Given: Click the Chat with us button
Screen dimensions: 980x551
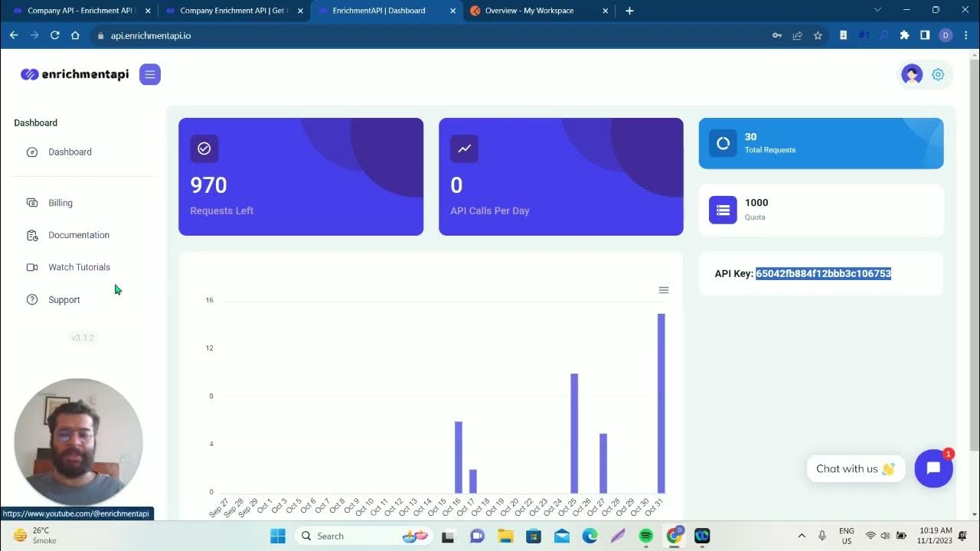Looking at the screenshot, I should click(855, 468).
